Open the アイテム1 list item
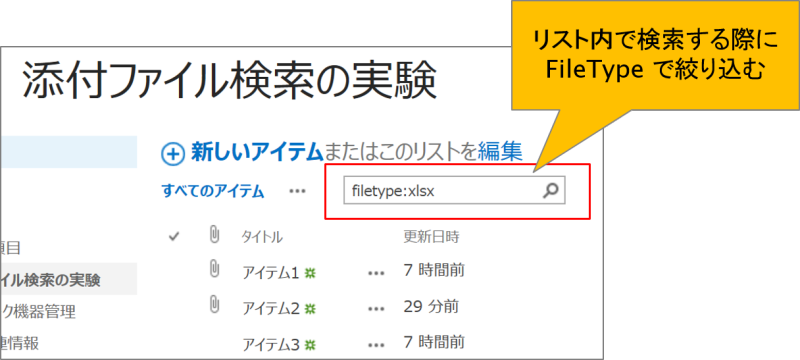 point(270,273)
